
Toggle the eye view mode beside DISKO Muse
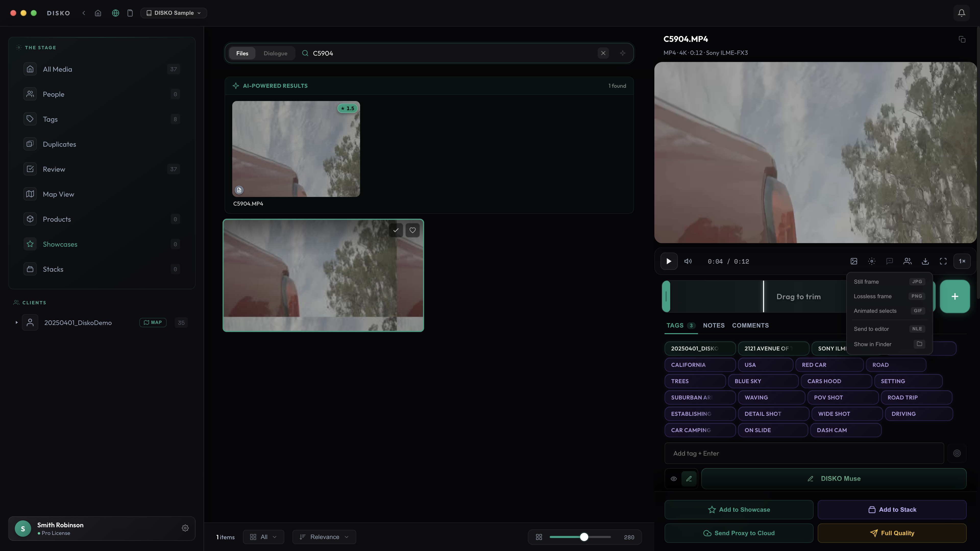click(x=673, y=479)
